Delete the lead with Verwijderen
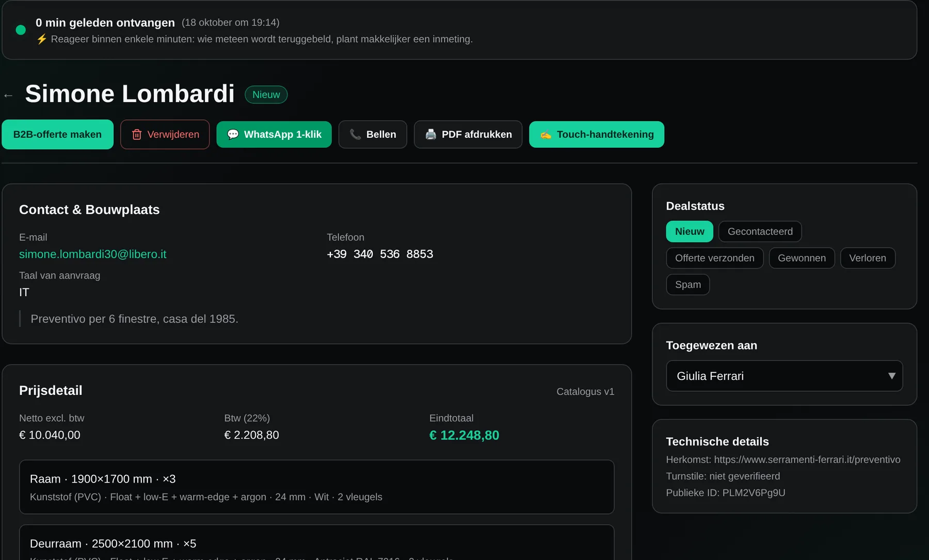This screenshot has width=929, height=560. [165, 135]
